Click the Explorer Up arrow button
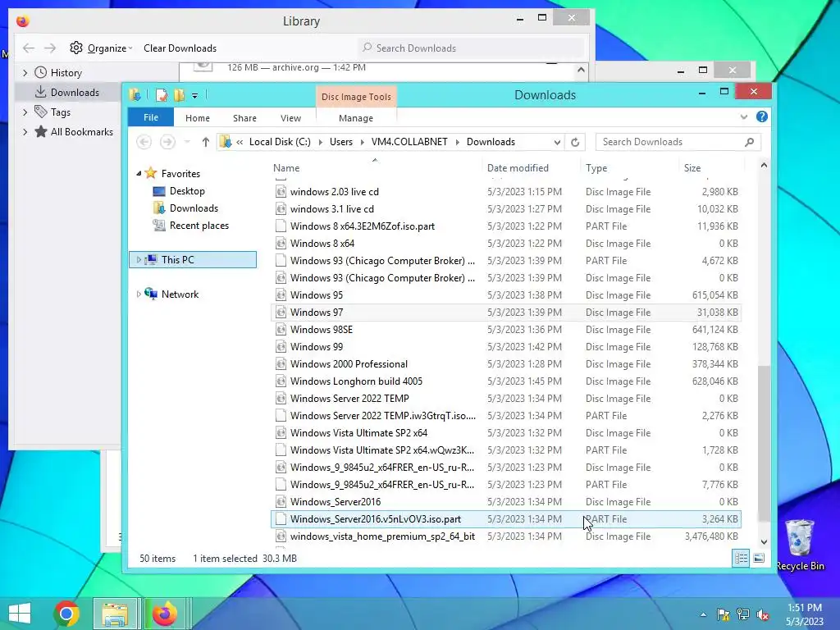This screenshot has width=840, height=630. pyautogui.click(x=206, y=142)
